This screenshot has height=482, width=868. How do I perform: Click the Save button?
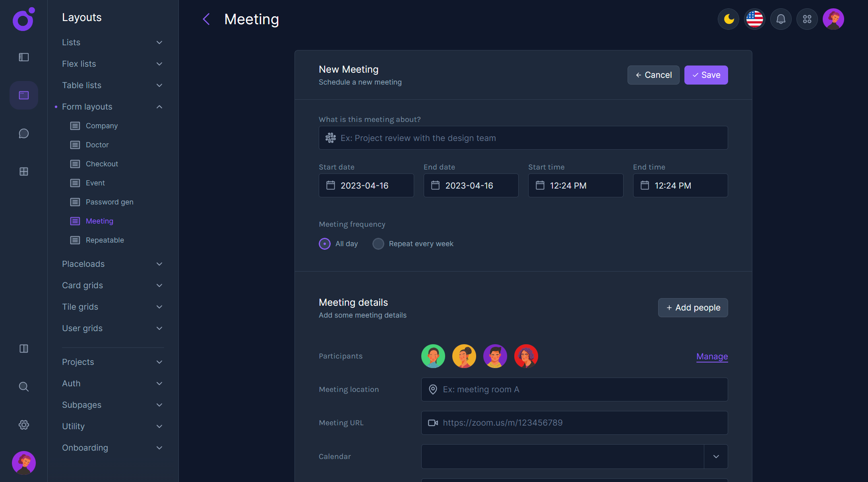pos(706,75)
